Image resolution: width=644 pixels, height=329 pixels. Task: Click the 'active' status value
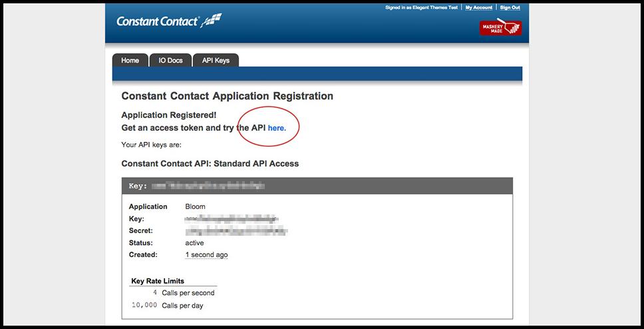tap(194, 242)
